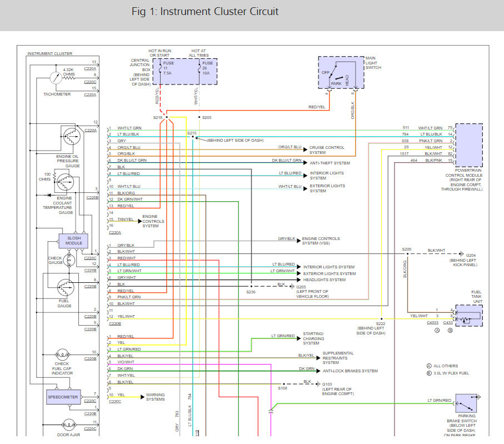This screenshot has width=504, height=444.
Task: Click the engine oil pressure gauge symbol
Action: coord(72,137)
